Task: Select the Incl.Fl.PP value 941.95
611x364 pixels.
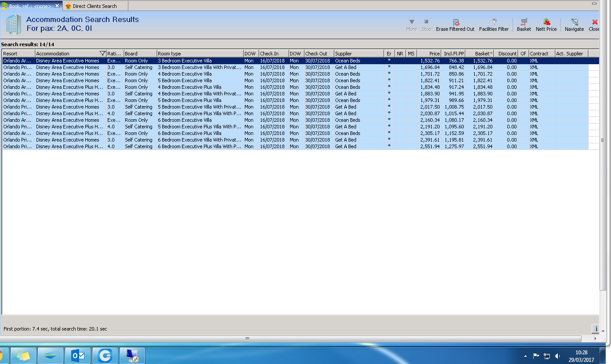Action: click(x=455, y=94)
